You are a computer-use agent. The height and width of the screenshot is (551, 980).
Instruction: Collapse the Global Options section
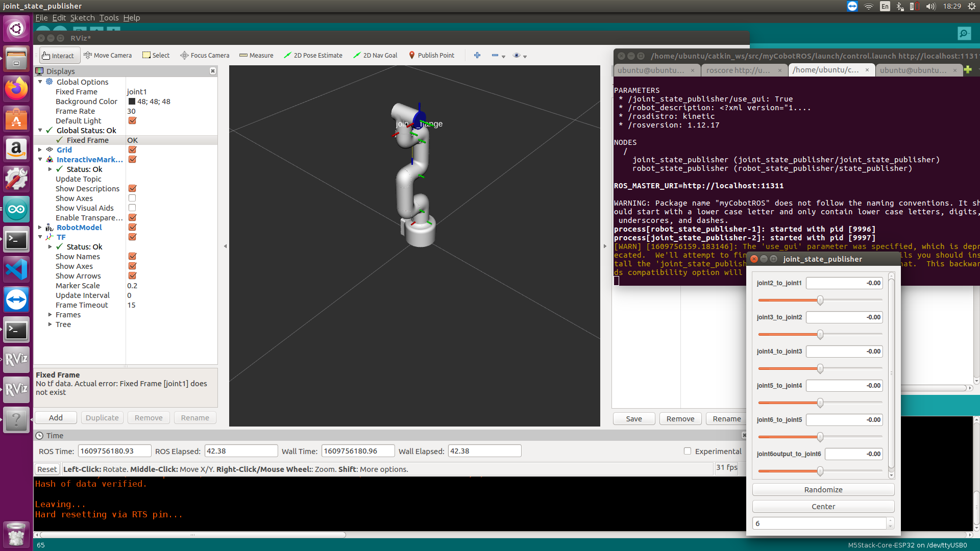tap(40, 82)
